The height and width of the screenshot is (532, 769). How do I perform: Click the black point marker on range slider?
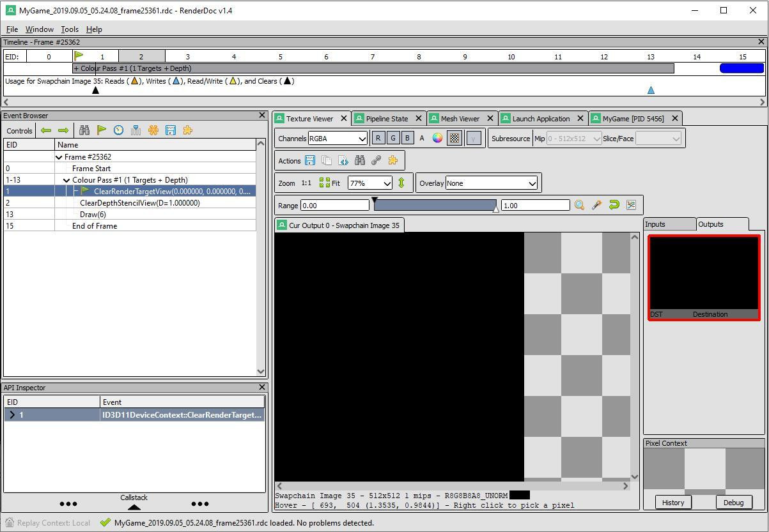(x=375, y=201)
